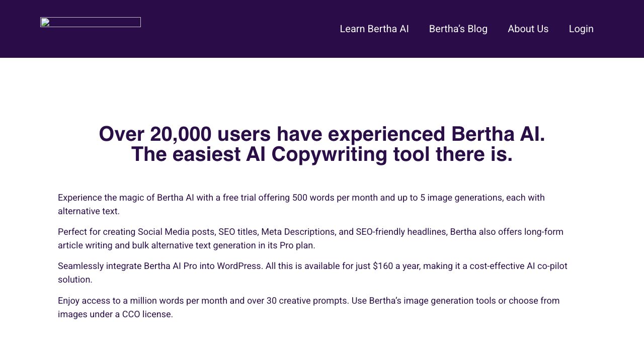Open the Learn Bertha AI menu item

click(x=374, y=29)
